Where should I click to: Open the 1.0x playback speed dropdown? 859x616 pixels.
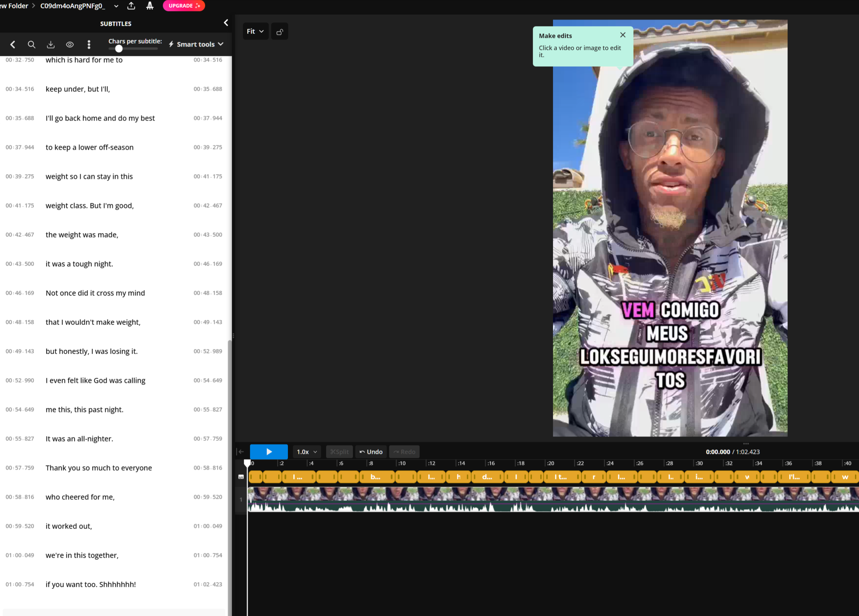coord(306,452)
